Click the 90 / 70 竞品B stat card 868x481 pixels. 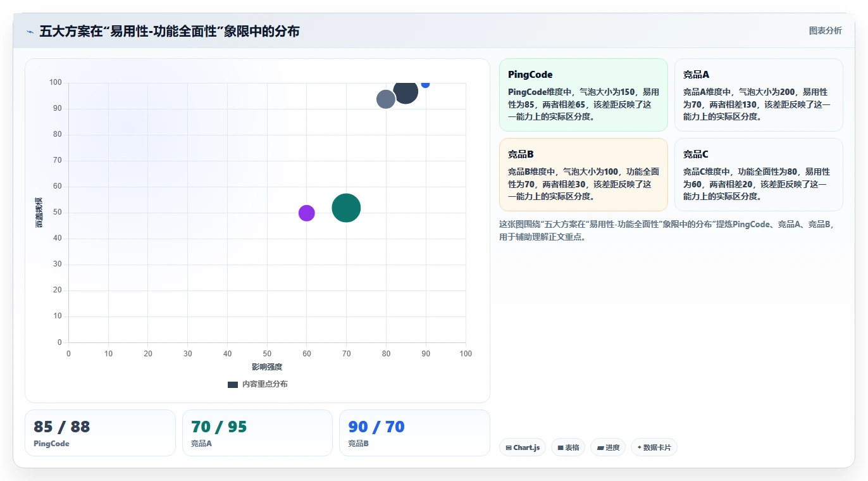[x=414, y=433]
